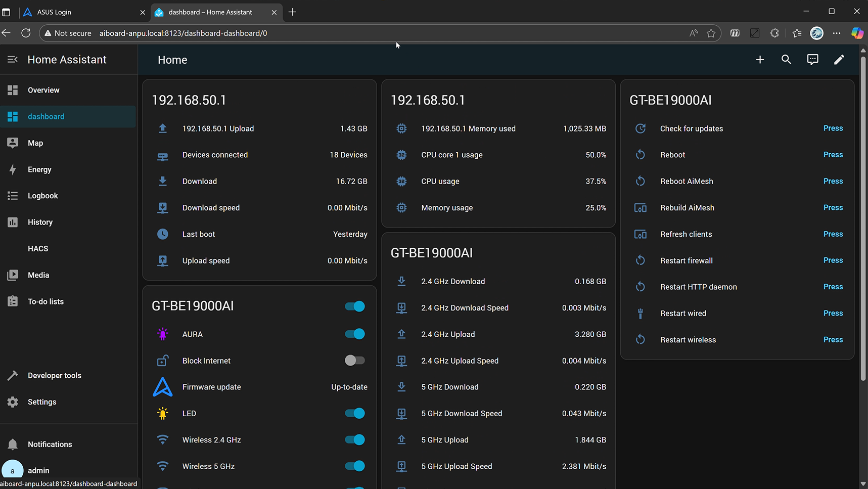Click the Notifications bell icon
This screenshot has height=489, width=868.
[13, 444]
